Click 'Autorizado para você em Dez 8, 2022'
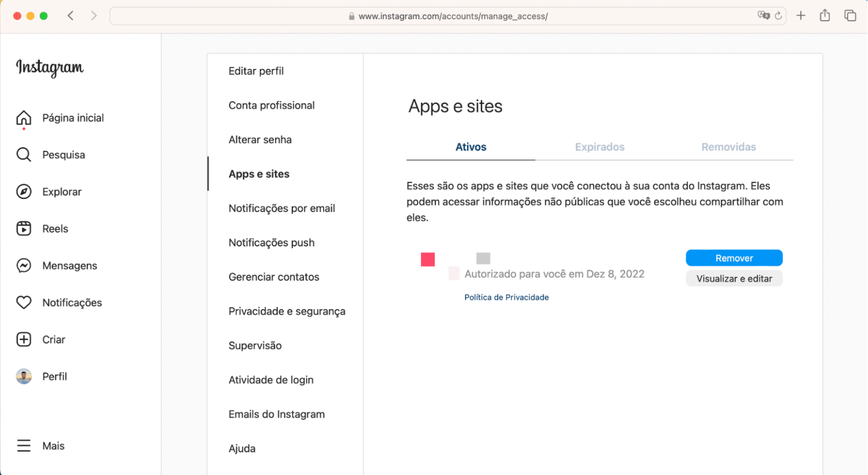Viewport: 868px width, 475px height. pos(554,274)
